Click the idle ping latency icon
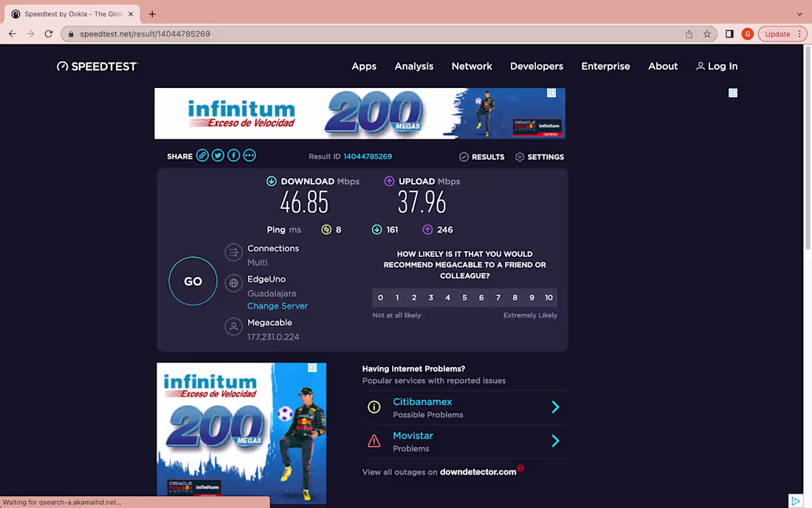 [x=326, y=230]
